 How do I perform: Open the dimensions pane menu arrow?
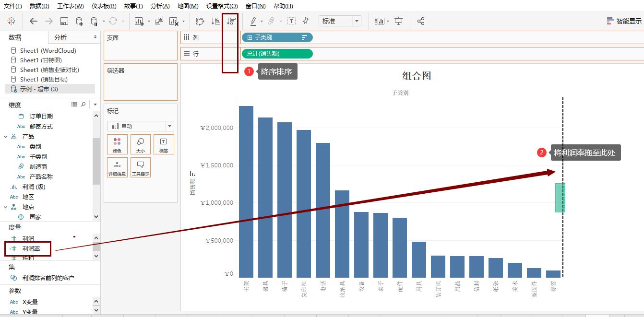tap(95, 104)
